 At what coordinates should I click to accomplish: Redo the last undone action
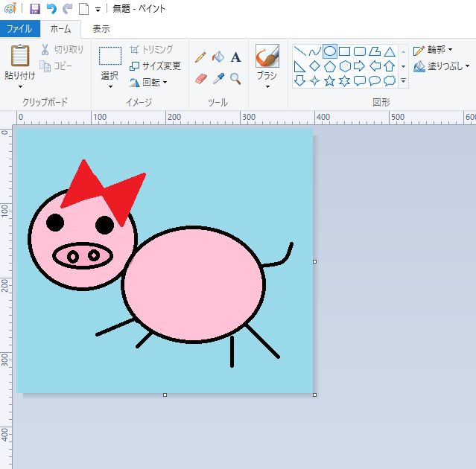(67, 9)
